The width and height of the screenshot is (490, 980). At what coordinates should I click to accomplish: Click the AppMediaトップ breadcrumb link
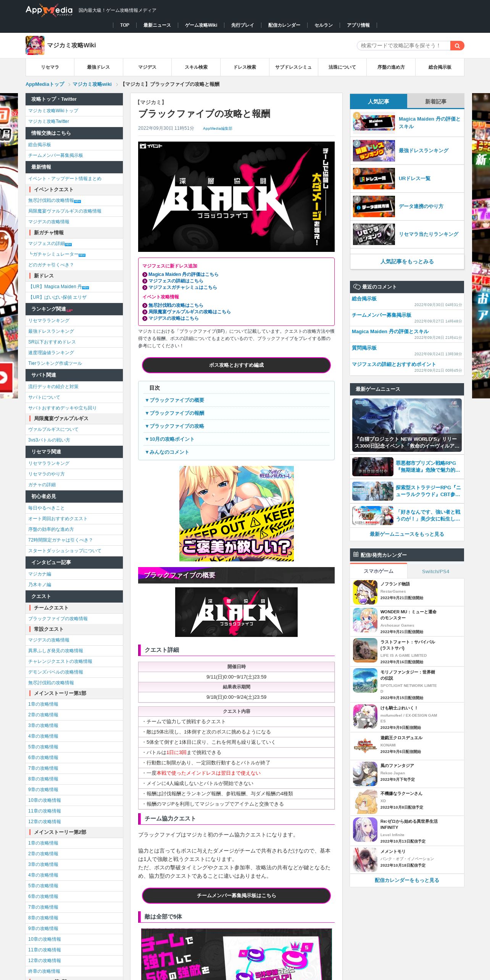[x=45, y=84]
